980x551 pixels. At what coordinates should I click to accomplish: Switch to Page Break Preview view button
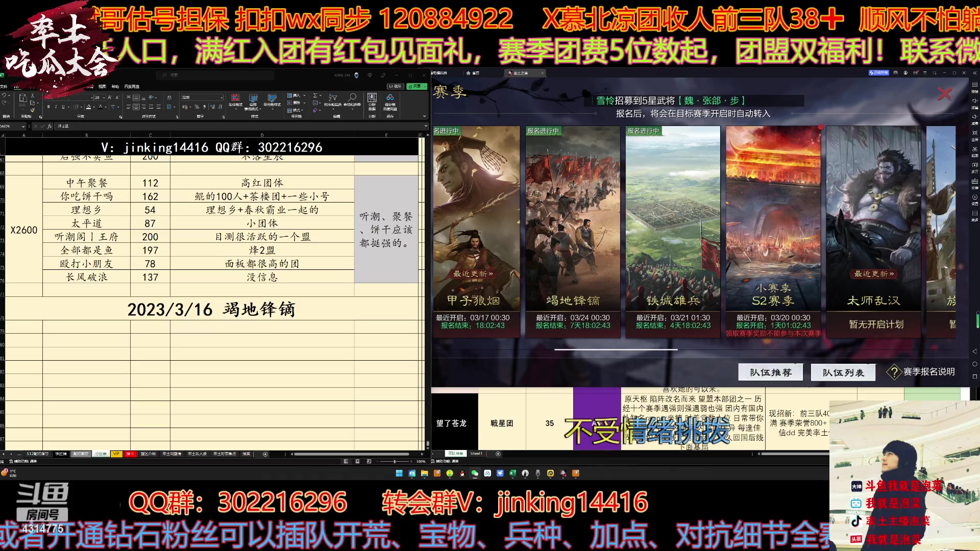pyautogui.click(x=368, y=461)
